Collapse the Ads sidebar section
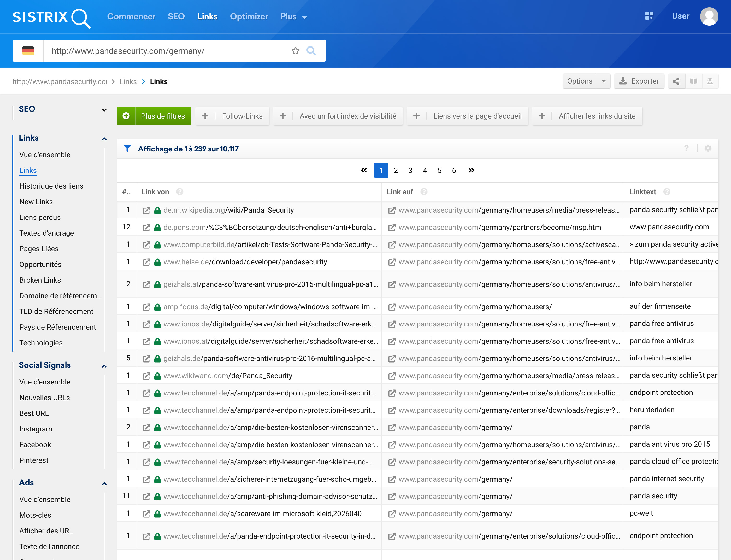Image resolution: width=731 pixels, height=560 pixels. (x=104, y=484)
